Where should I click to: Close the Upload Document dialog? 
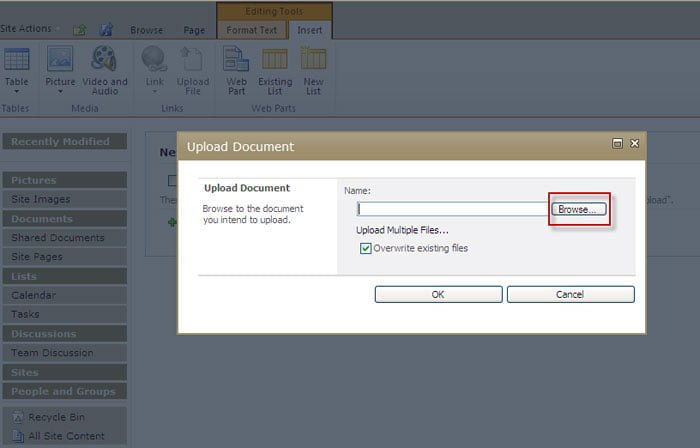click(x=634, y=143)
